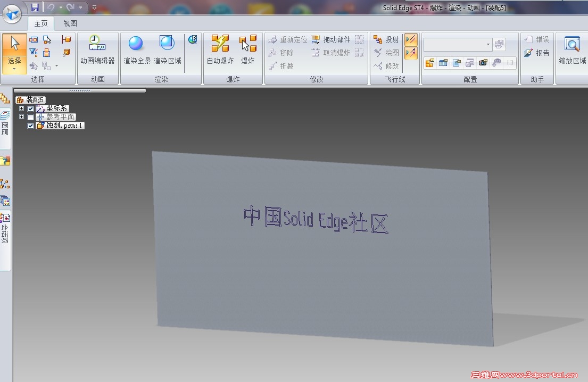
Task: Select the 装配5 root tree node
Action: tap(31, 99)
